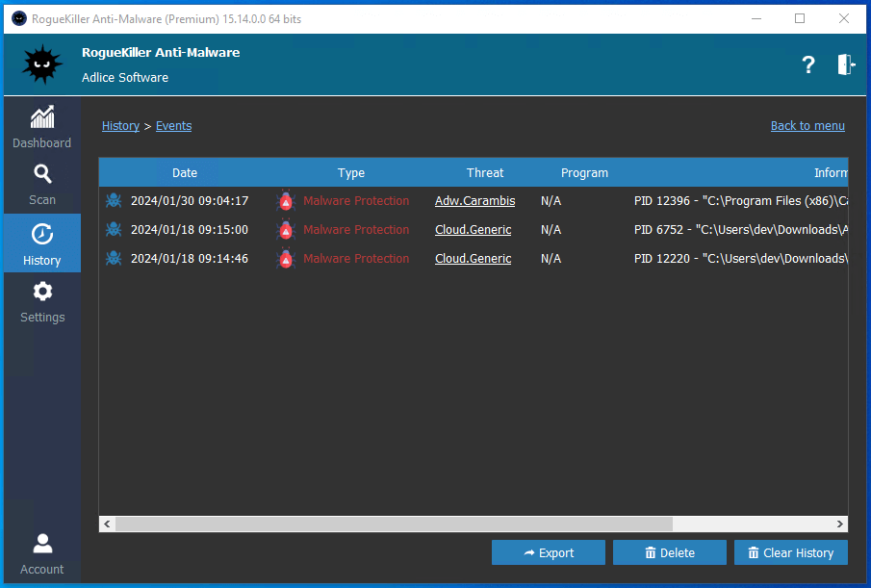This screenshot has width=871, height=588.
Task: Sort events by the Date column header
Action: (185, 173)
